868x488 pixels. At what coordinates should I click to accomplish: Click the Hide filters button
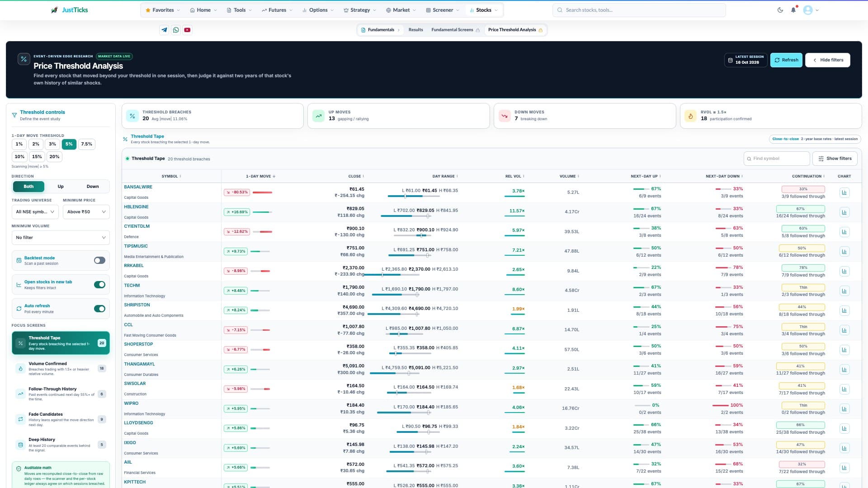[x=828, y=60]
